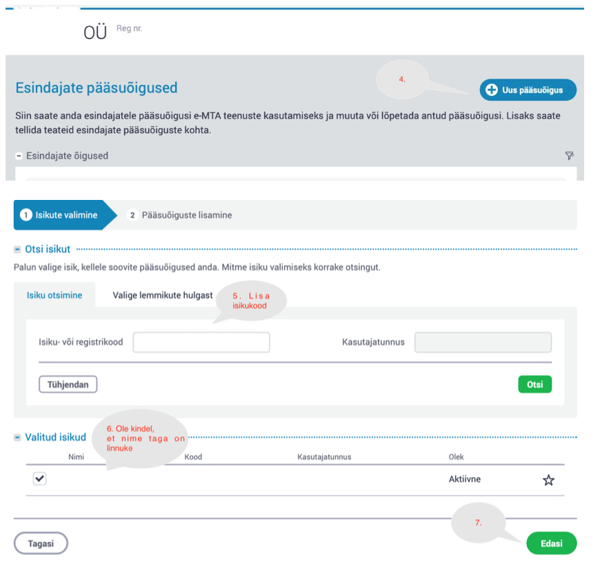Screen dimensions: 600x586
Task: Switch to Isiku otsimine tab
Action: click(x=54, y=295)
